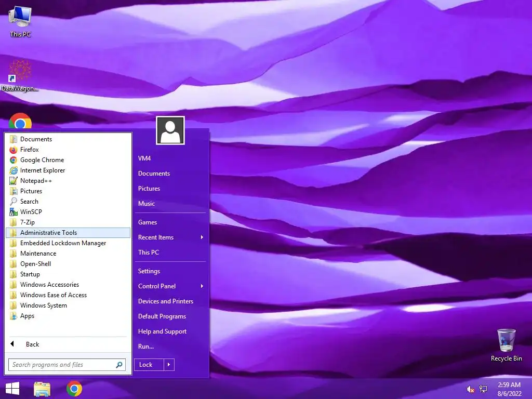Click the magnifier icon in search box
Screen dimensions: 532x399
119,365
